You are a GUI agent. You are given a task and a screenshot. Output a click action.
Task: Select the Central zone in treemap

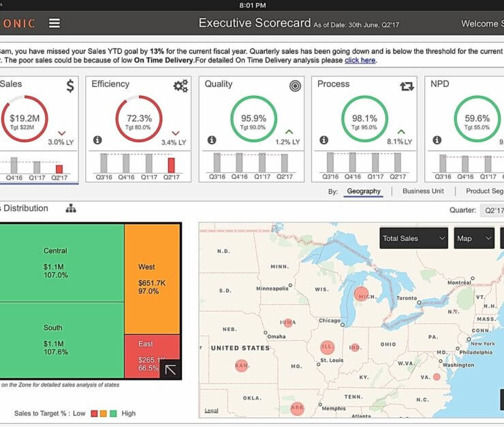pyautogui.click(x=61, y=263)
